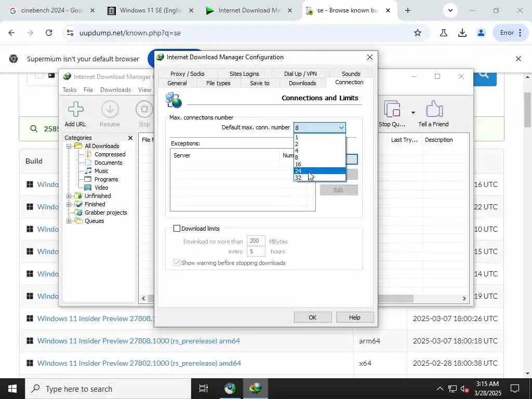532x399 pixels.
Task: Confirm configuration with OK button
Action: (x=312, y=317)
